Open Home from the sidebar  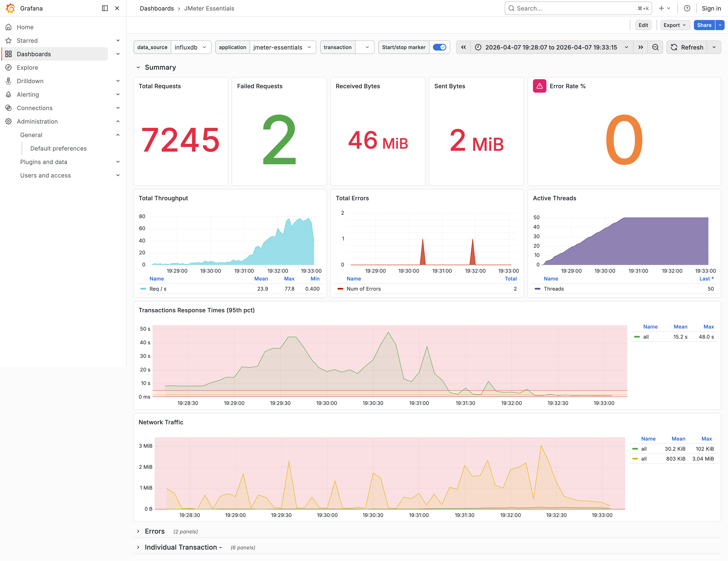[25, 27]
